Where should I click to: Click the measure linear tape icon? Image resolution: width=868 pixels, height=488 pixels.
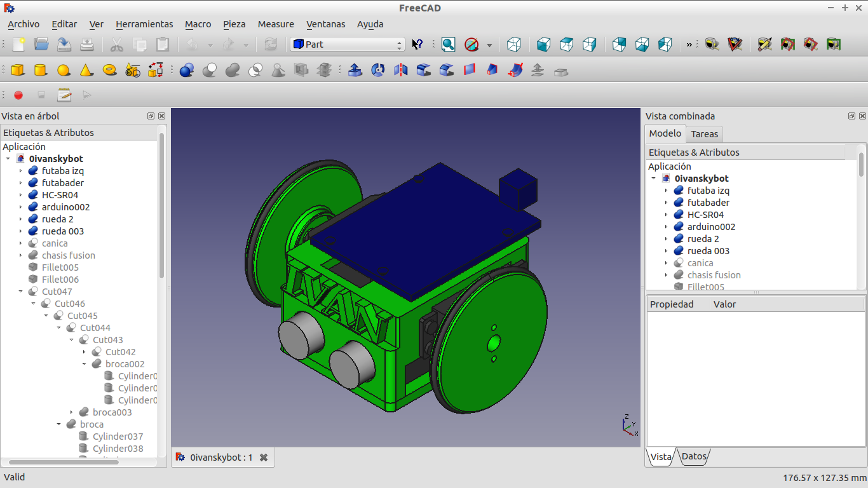tap(712, 44)
